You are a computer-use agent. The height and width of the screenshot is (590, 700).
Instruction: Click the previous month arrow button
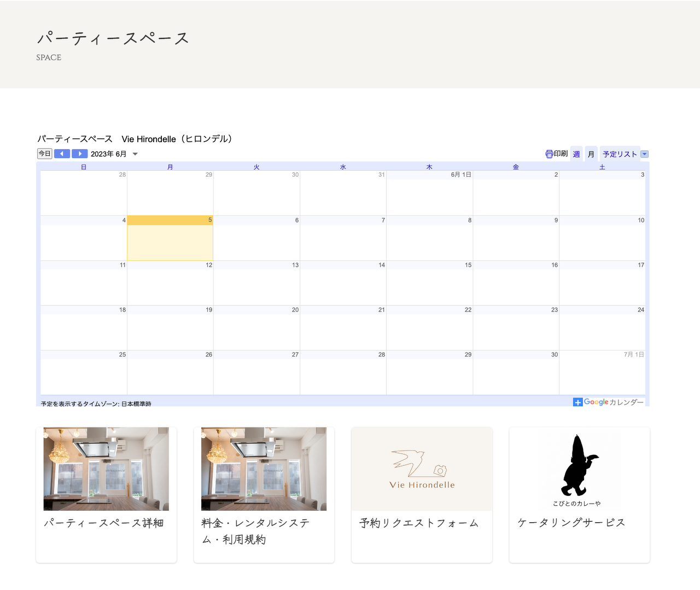(x=62, y=154)
